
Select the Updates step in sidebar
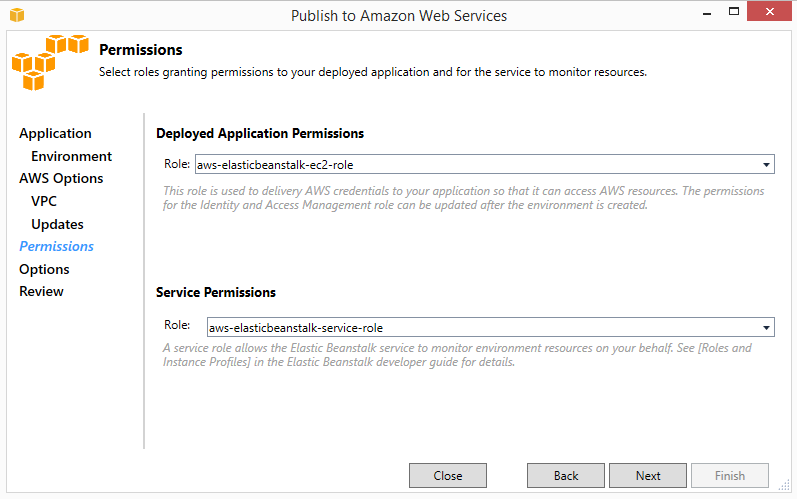57,224
